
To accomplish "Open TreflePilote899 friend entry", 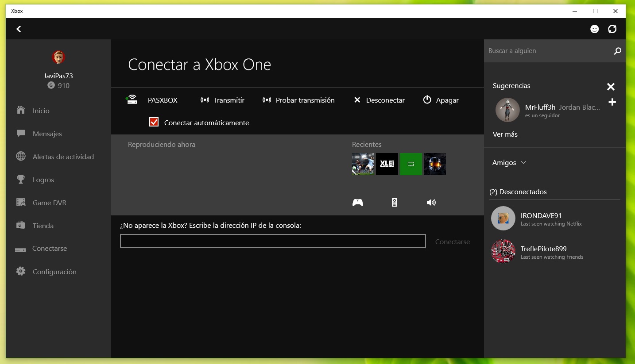I will point(555,252).
